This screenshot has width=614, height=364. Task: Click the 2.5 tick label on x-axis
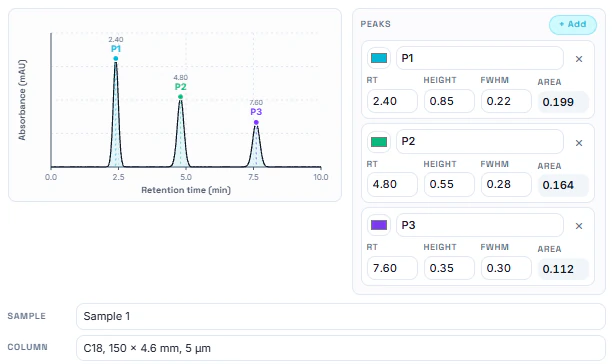pos(118,177)
